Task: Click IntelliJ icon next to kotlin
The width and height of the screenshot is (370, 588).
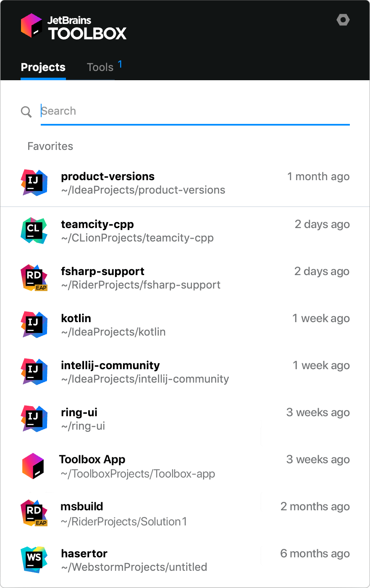Action: tap(34, 325)
